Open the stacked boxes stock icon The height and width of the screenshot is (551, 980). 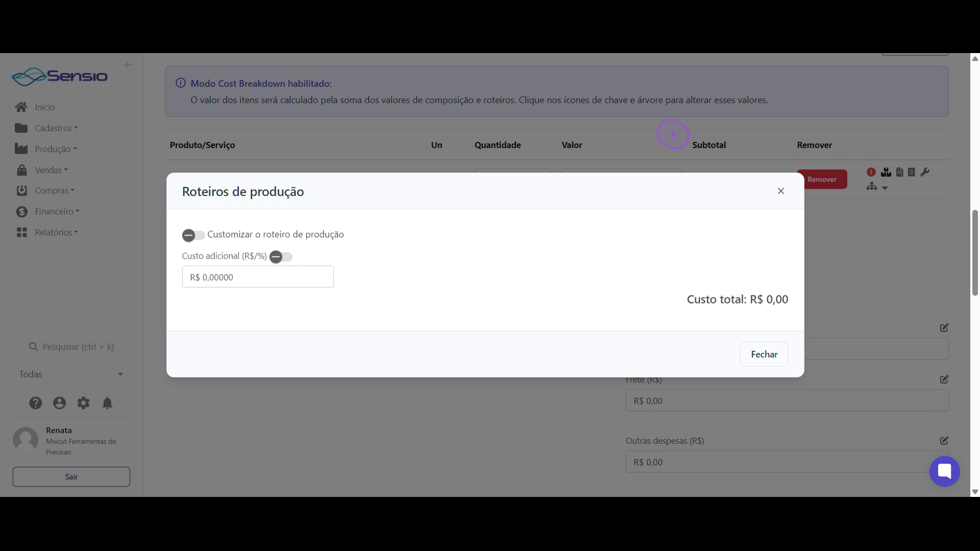point(886,172)
